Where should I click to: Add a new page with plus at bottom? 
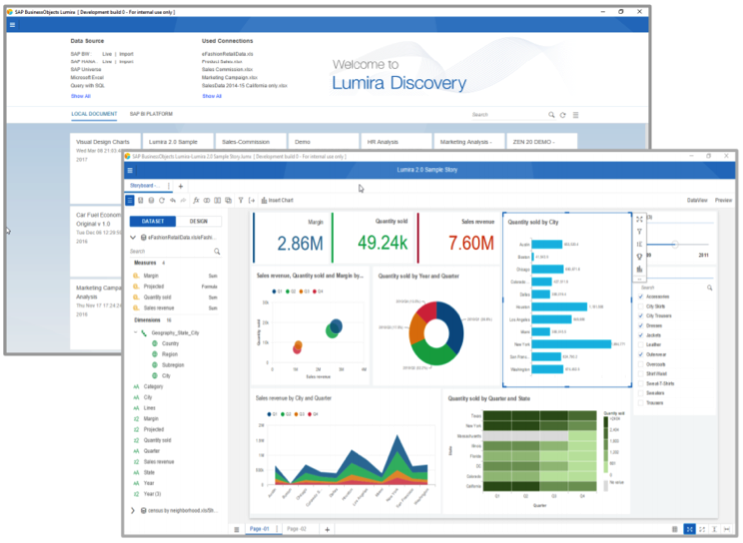point(327,529)
